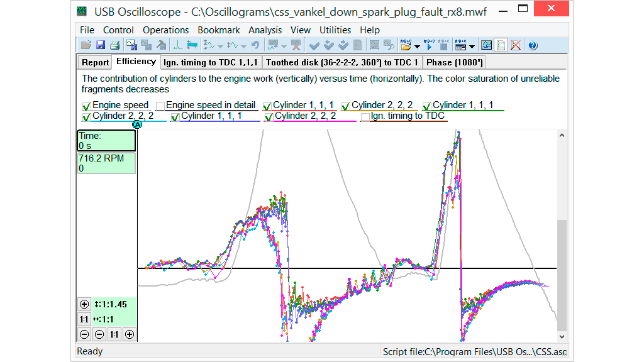Expand the A:B+C open script dropdown arrow
The height and width of the screenshot is (362, 644).
(418, 46)
